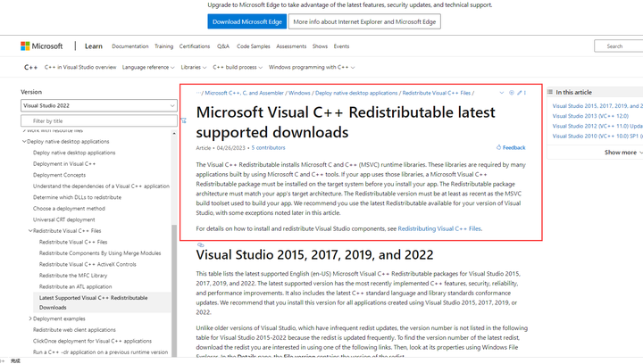Viewport: 643px width, 364px height.
Task: Open the vertical dots more-options icon in article header
Action: 525,93
